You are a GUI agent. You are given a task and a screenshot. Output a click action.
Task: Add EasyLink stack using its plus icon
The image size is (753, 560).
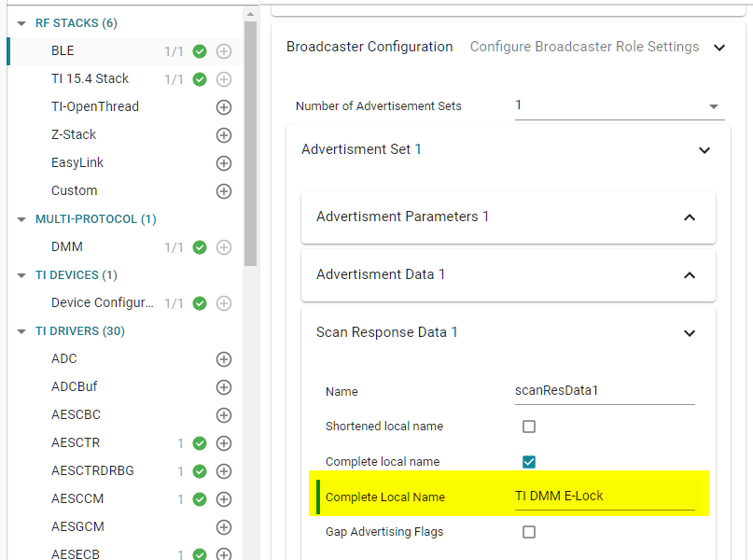tap(224, 163)
